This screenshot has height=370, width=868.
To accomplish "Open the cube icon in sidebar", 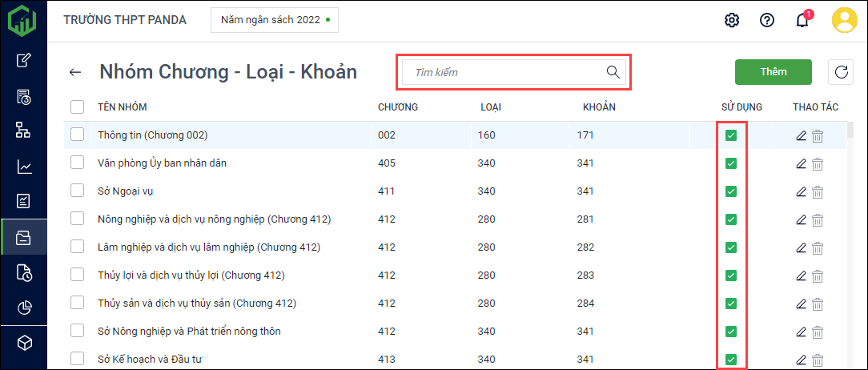I will [x=24, y=343].
